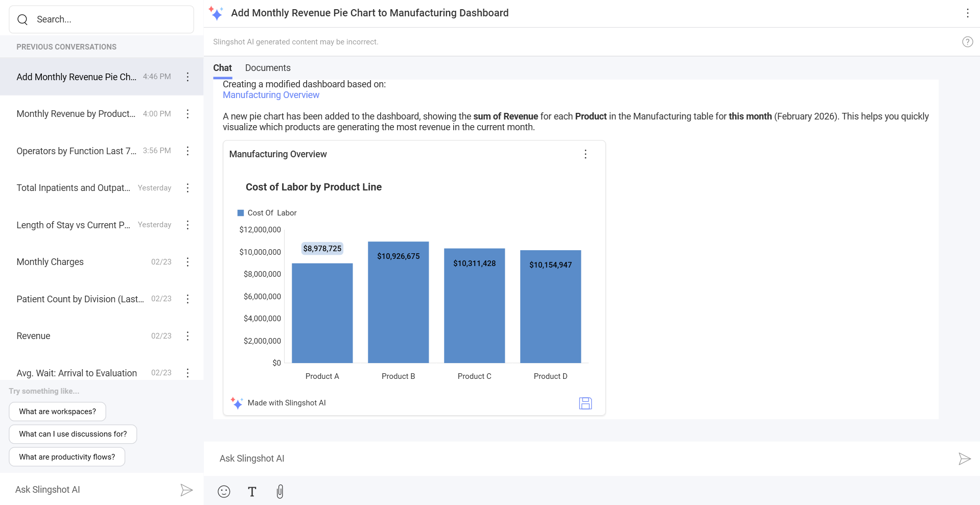Open the conversation header more-options menu
The width and height of the screenshot is (980, 505).
click(967, 13)
